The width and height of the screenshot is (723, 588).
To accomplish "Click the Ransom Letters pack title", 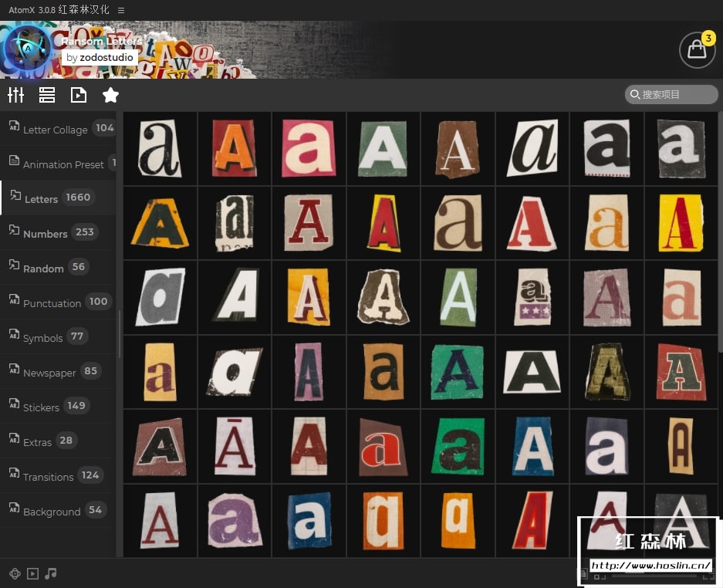I will coord(101,41).
